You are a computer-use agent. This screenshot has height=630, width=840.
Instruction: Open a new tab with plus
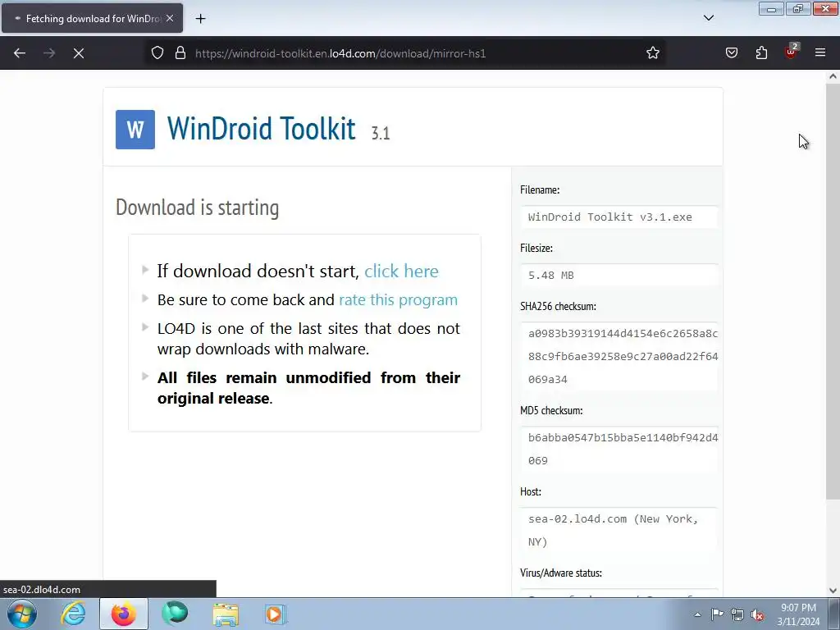pyautogui.click(x=200, y=19)
